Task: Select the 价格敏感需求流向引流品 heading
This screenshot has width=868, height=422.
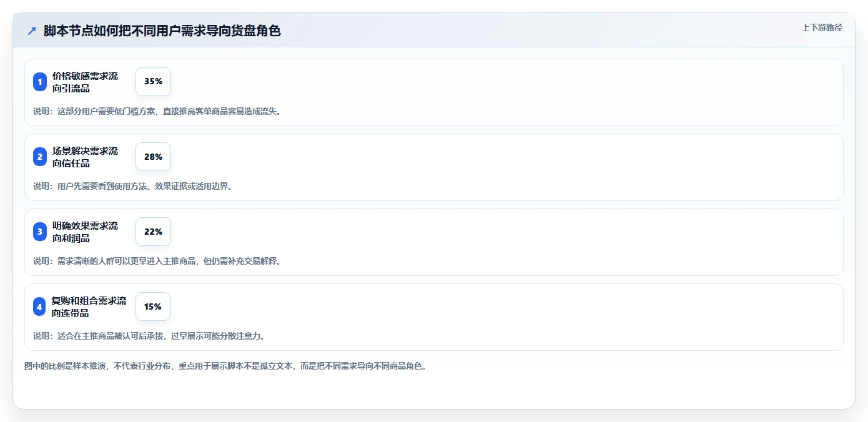Action: pyautogui.click(x=85, y=82)
